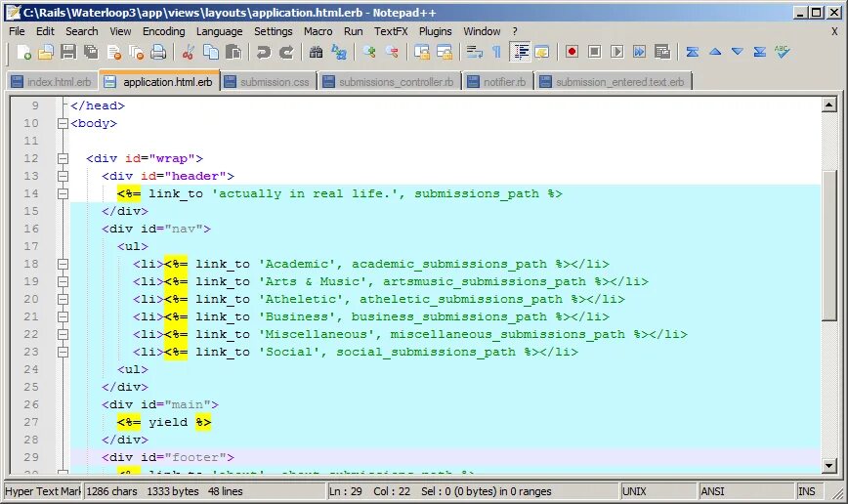Stop macro recording square icon
This screenshot has height=504, width=848.
pyautogui.click(x=594, y=52)
